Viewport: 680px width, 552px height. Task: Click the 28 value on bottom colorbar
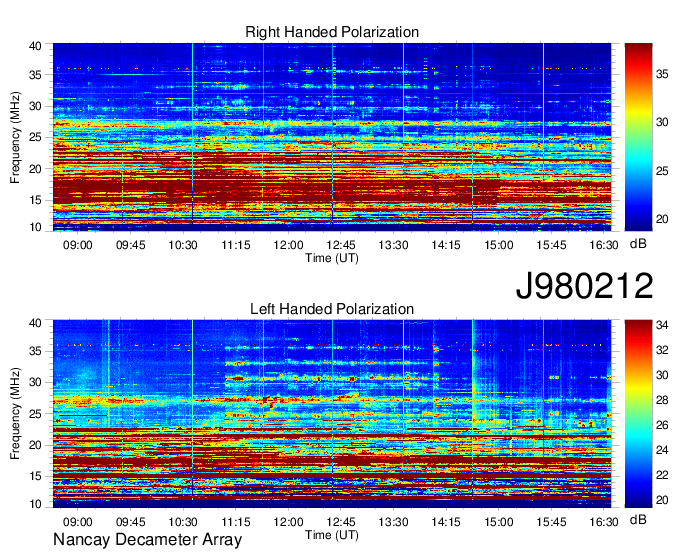coord(662,400)
